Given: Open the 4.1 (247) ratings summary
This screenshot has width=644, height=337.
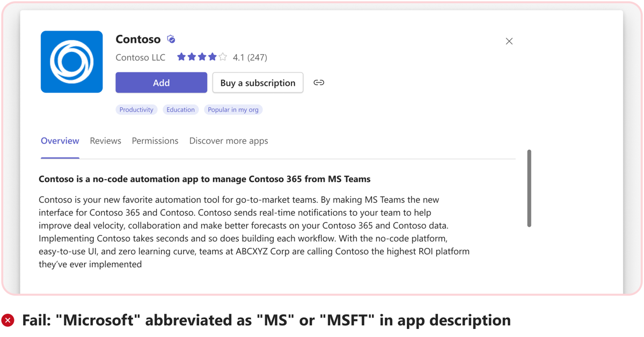Looking at the screenshot, I should point(250,57).
